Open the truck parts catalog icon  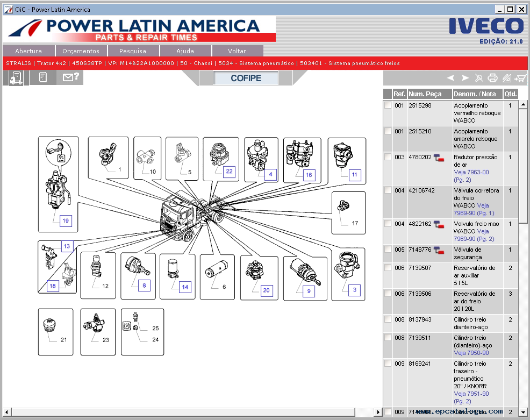tap(16, 78)
